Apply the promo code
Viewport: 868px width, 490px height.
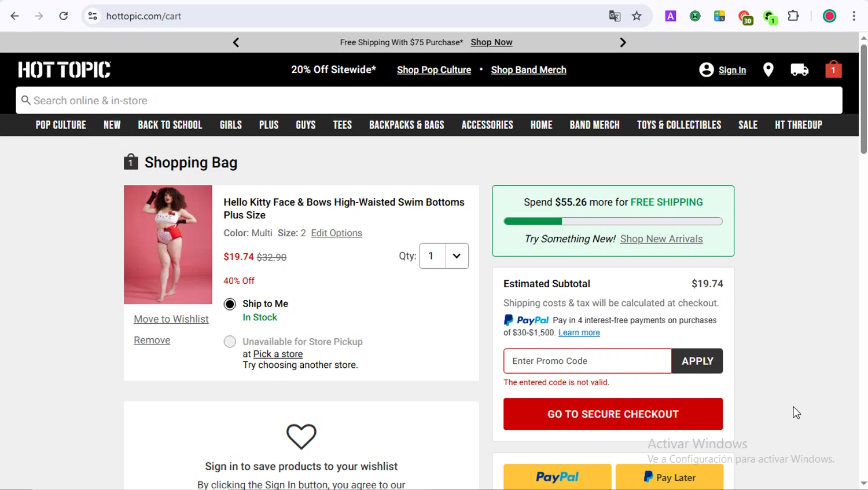[697, 361]
